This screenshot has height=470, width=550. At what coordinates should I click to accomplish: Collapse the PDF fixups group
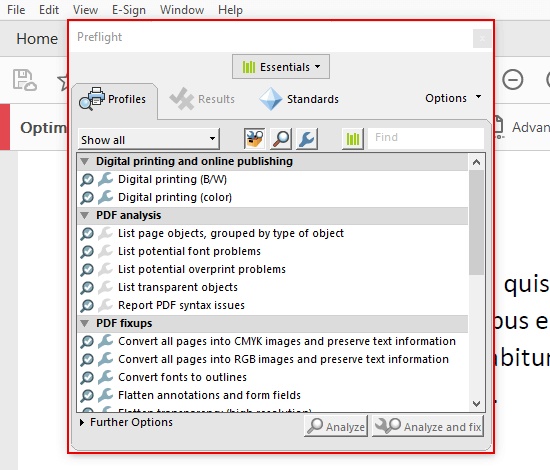pos(85,323)
